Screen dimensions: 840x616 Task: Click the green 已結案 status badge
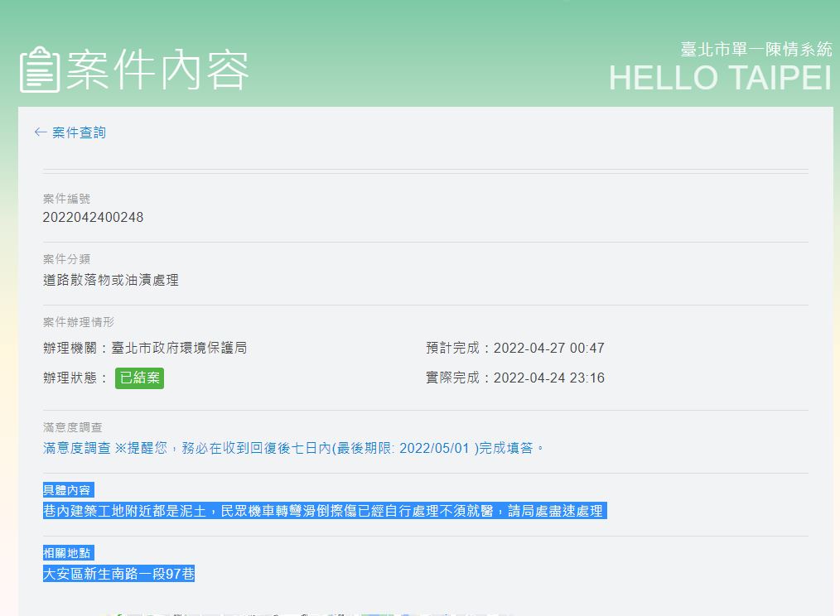(139, 378)
